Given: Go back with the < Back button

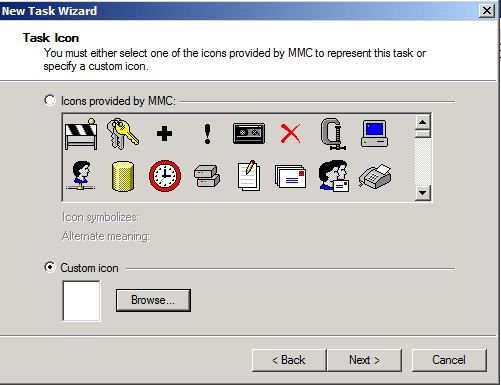Looking at the screenshot, I should coord(289,360).
